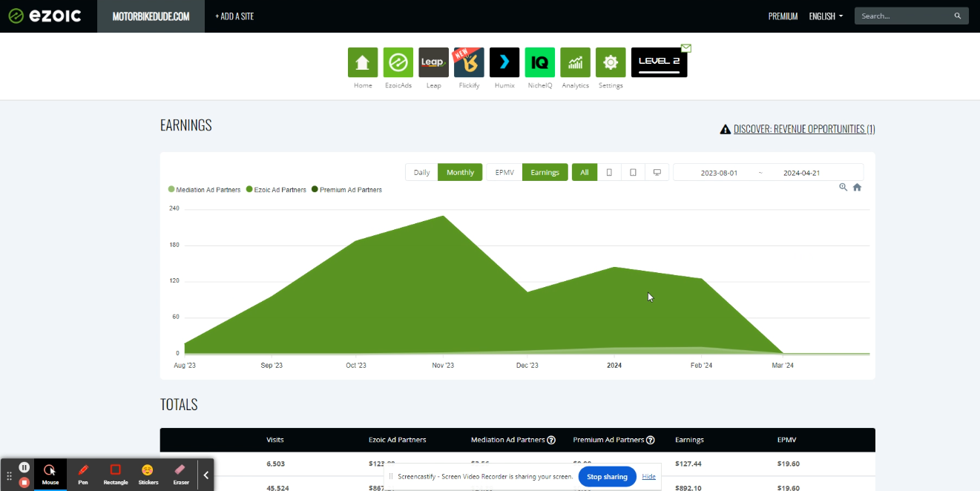Switch chart to Daily view
The width and height of the screenshot is (980, 491).
tap(421, 172)
